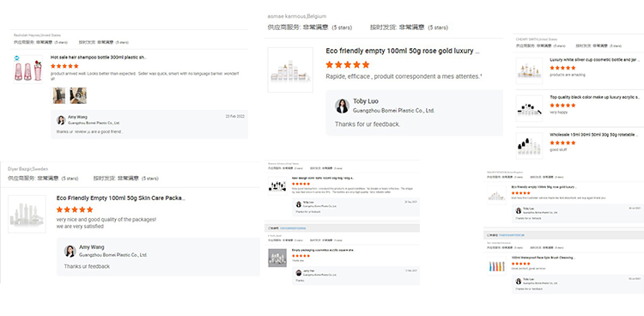Viewport: 644px width, 316px height.
Task: Open rose gold set thumbnail in asmae karmous review
Action: click(290, 70)
